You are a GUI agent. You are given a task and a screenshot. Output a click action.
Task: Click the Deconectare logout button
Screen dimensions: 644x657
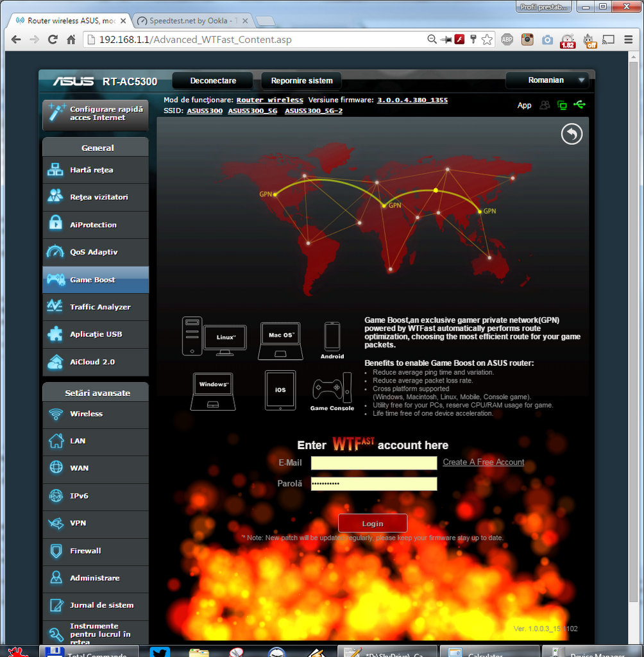click(x=213, y=81)
